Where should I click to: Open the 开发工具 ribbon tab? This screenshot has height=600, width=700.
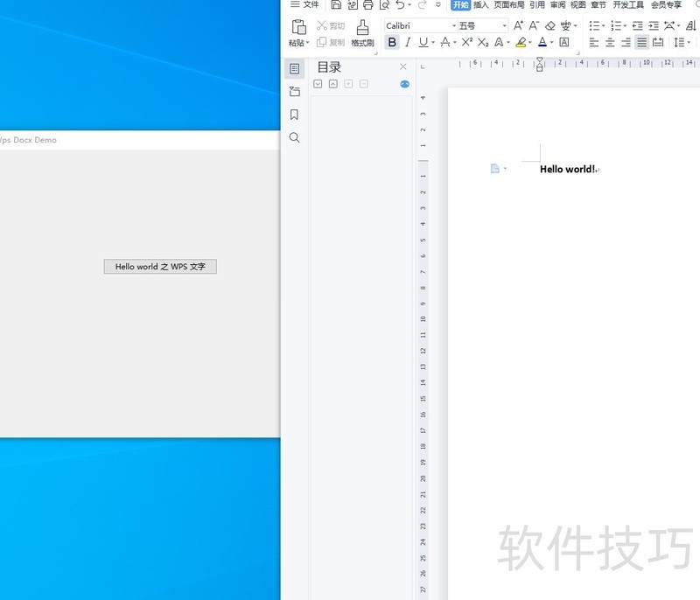(x=628, y=4)
